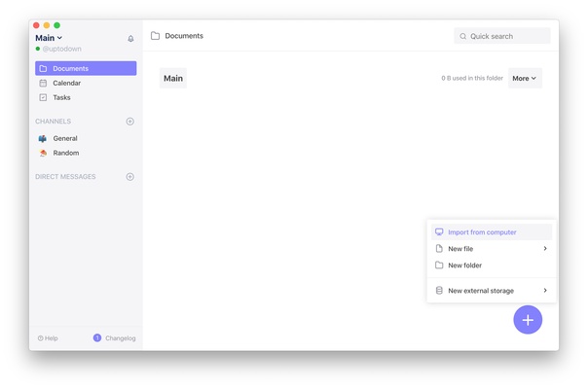588x389 pixels.
Task: Open the Random channel
Action: pyautogui.click(x=86, y=153)
